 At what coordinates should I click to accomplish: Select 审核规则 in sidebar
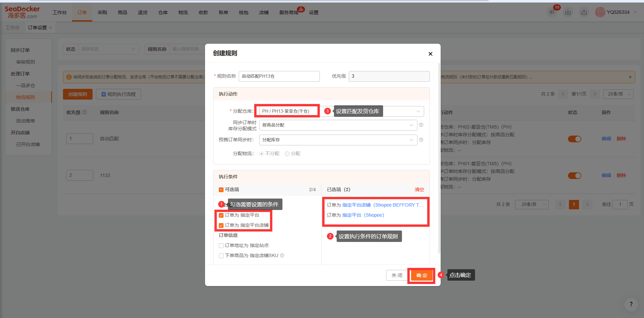pyautogui.click(x=26, y=62)
